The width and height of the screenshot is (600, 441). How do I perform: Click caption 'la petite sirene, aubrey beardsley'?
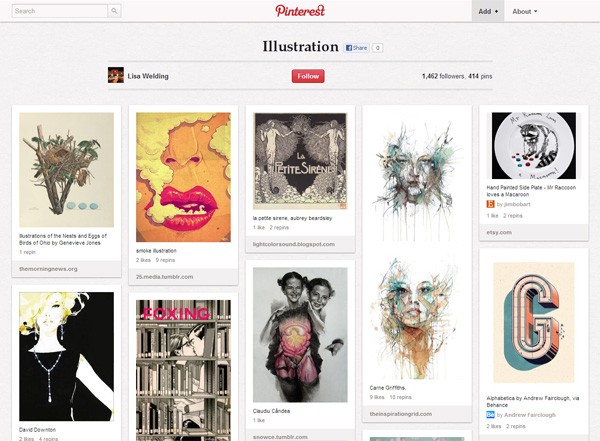[292, 218]
